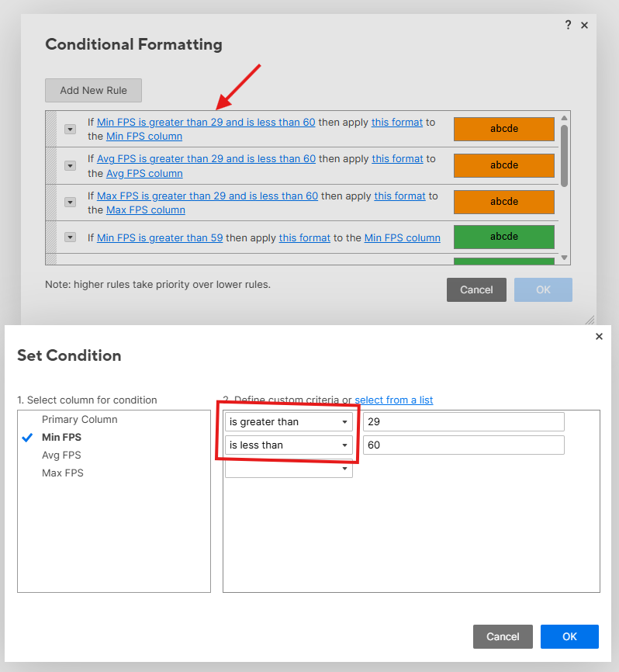Select Primary Column for condition

coord(80,420)
